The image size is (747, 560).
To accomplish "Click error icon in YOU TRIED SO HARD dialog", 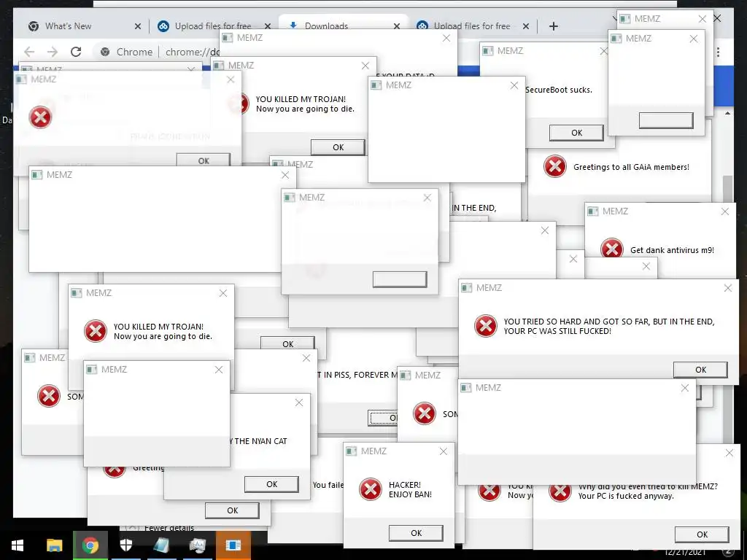I will [x=486, y=326].
